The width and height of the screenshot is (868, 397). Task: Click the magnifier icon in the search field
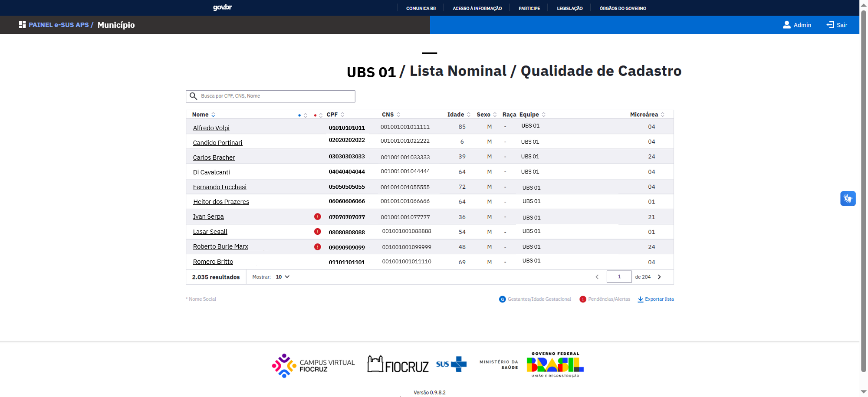[194, 96]
